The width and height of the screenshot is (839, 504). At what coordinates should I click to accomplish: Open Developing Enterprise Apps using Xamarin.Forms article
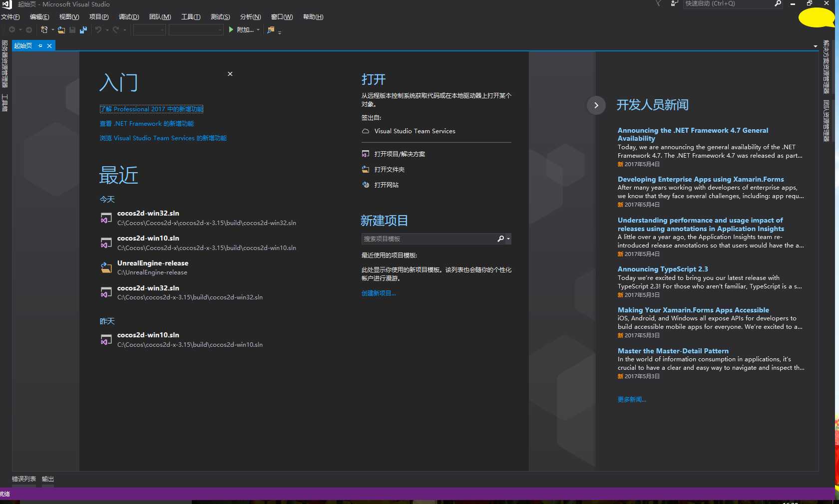[701, 179]
